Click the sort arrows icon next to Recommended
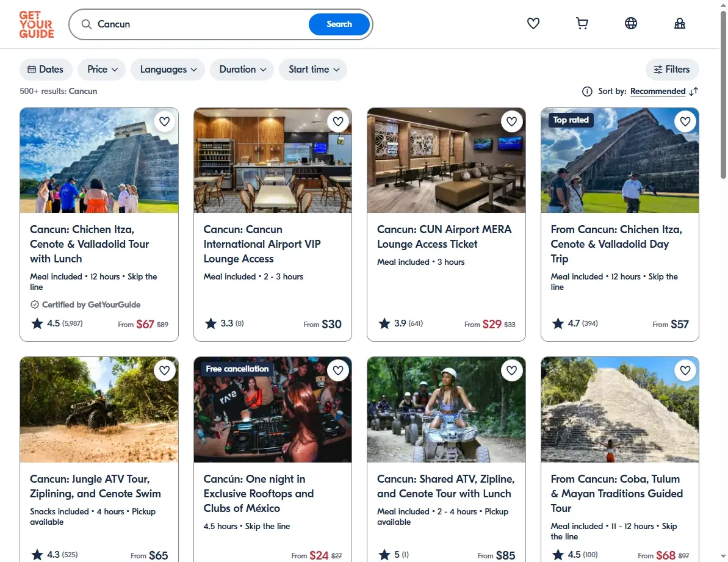The width and height of the screenshot is (728, 562). (x=693, y=92)
